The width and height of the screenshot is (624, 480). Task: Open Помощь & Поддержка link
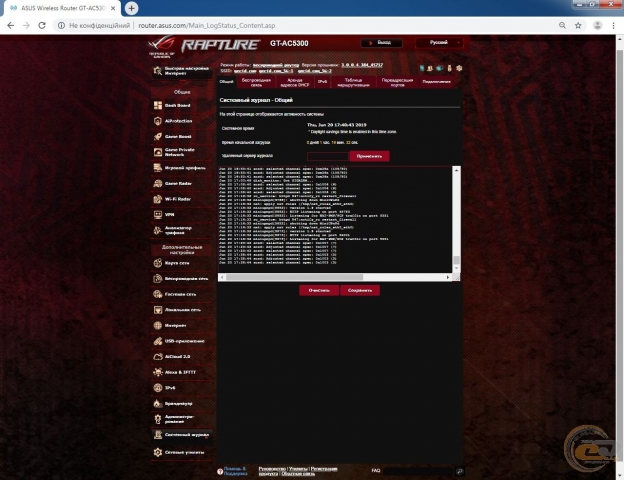click(235, 471)
